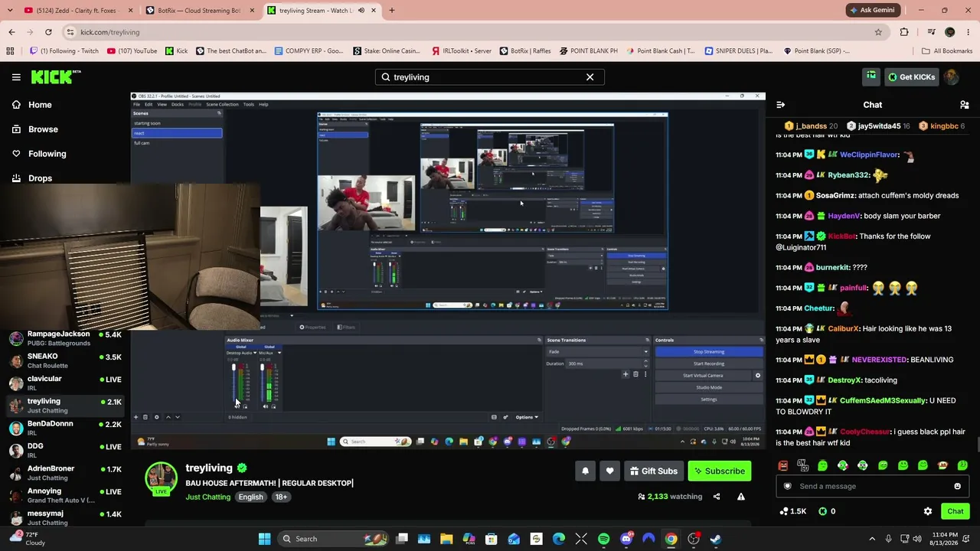
Task: Open chat settings gear icon
Action: [928, 511]
